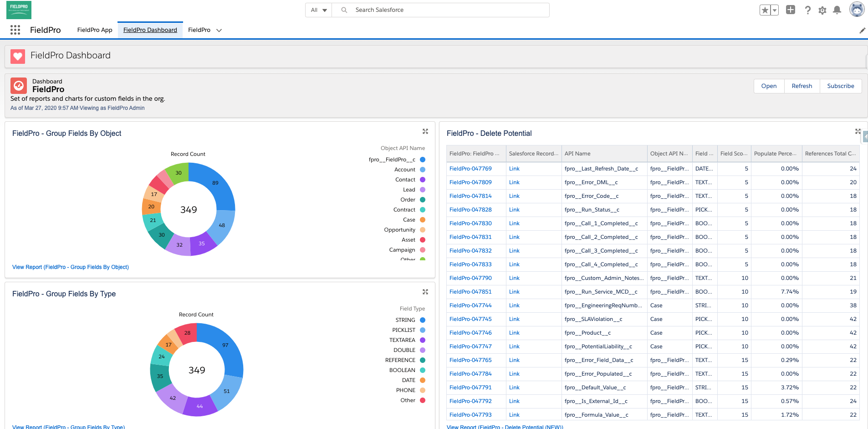
Task: Click the red dashboard gauge icon
Action: [x=19, y=85]
